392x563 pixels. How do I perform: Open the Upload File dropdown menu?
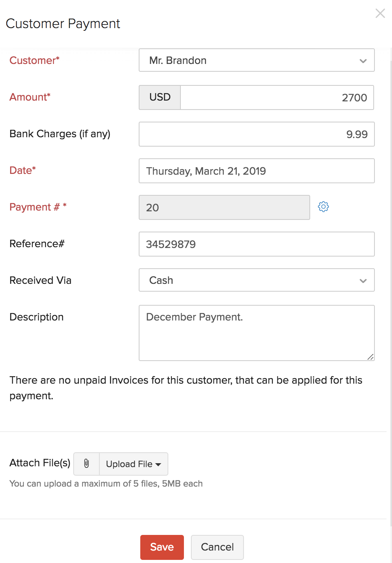(133, 464)
